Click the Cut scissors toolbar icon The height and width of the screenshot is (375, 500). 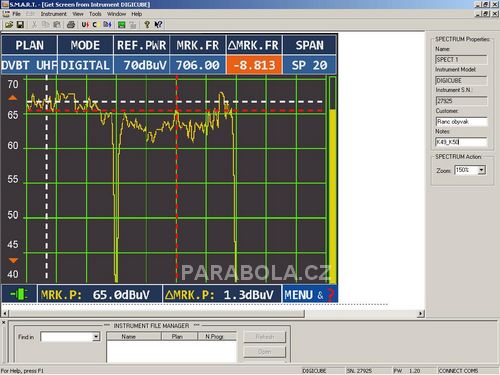34,25
